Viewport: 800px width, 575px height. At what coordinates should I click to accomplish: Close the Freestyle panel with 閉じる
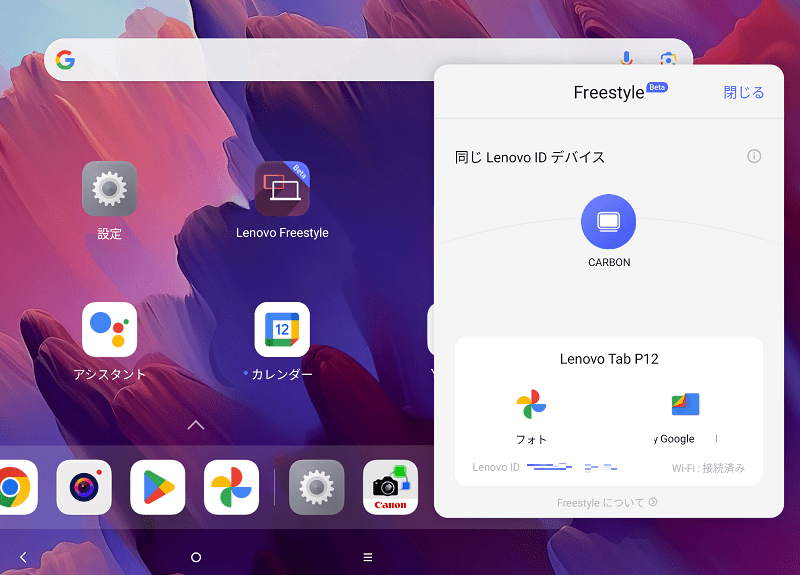tap(744, 92)
